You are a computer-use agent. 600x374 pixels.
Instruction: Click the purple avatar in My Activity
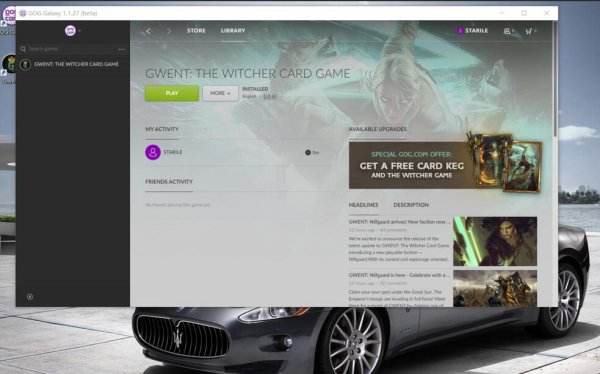tap(153, 152)
